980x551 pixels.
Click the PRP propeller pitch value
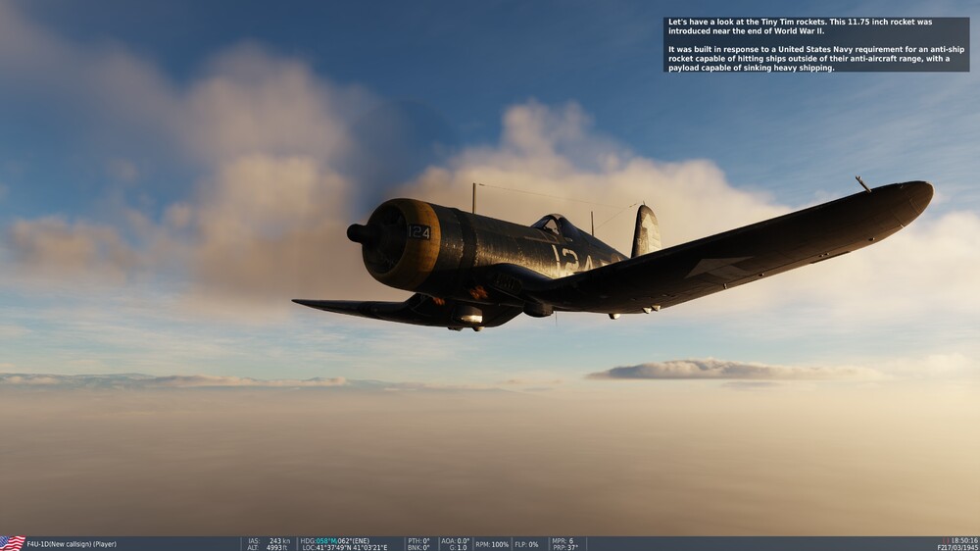pyautogui.click(x=564, y=547)
